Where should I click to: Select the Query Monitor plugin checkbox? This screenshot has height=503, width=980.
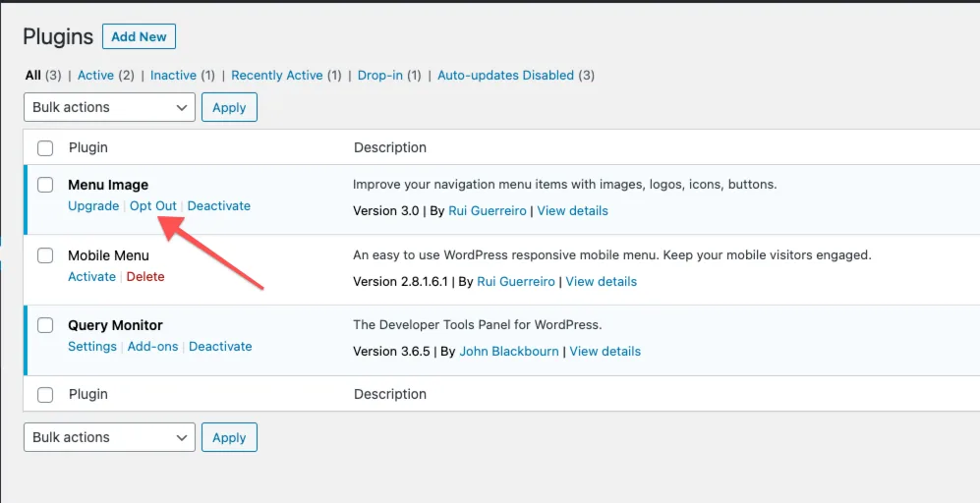[x=45, y=325]
